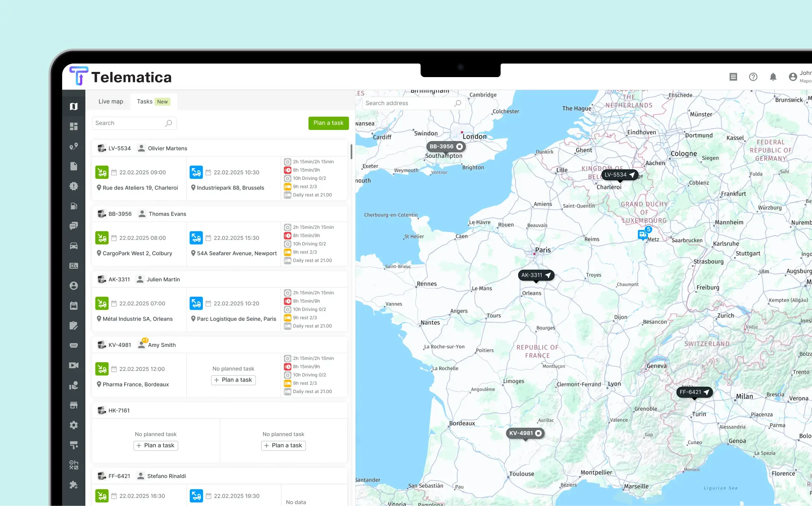The height and width of the screenshot is (506, 812).
Task: Click the green Plan a task button
Action: pos(328,123)
